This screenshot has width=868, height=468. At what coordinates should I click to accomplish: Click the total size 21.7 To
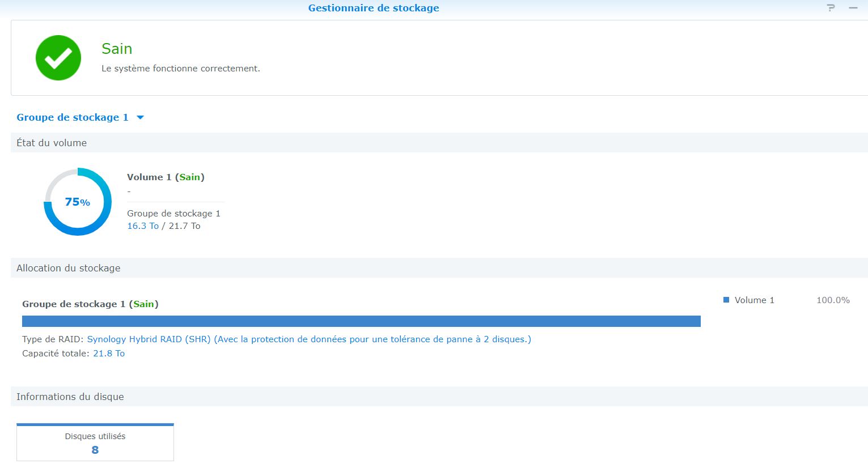point(184,226)
